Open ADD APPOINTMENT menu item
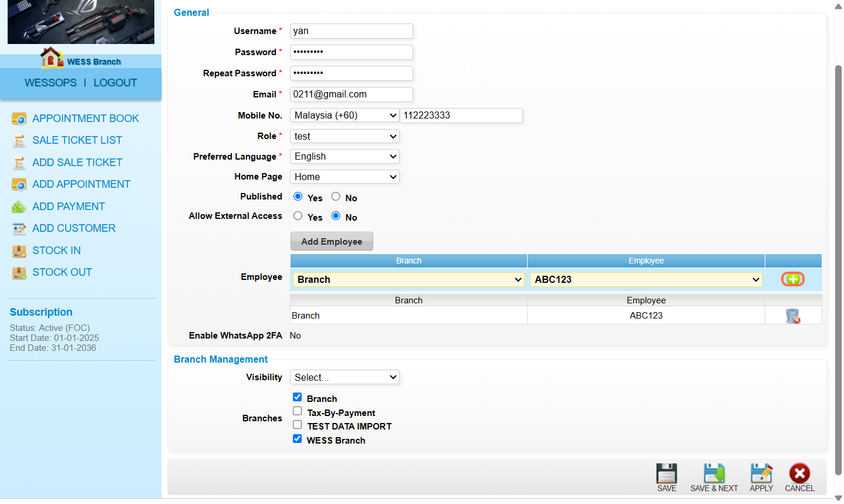 click(81, 184)
